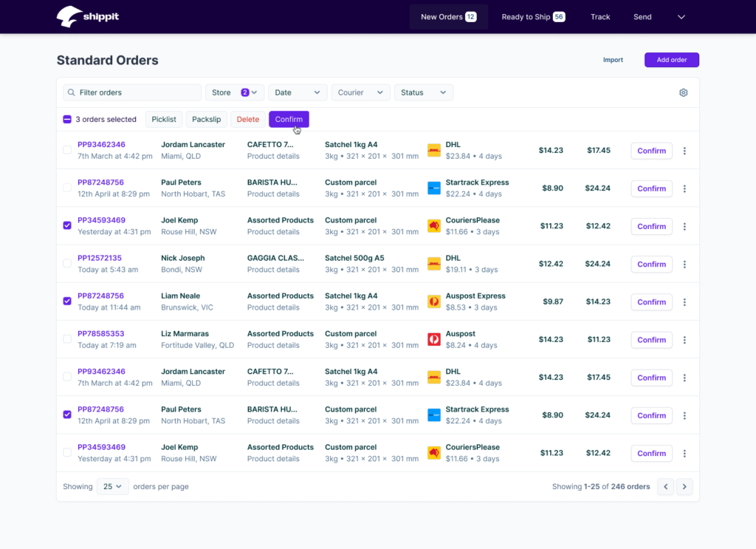Print a Picklist for selected orders
The image size is (756, 549).
pyautogui.click(x=164, y=119)
